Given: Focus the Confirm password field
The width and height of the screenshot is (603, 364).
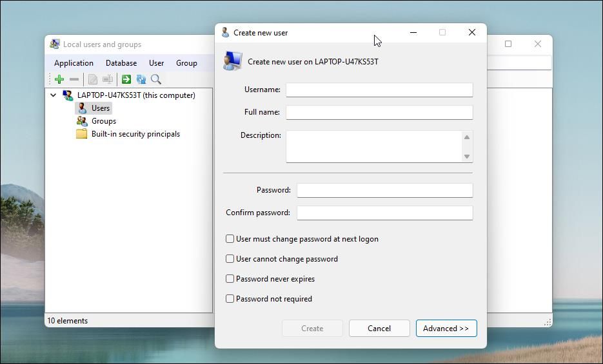Looking at the screenshot, I should click(384, 213).
